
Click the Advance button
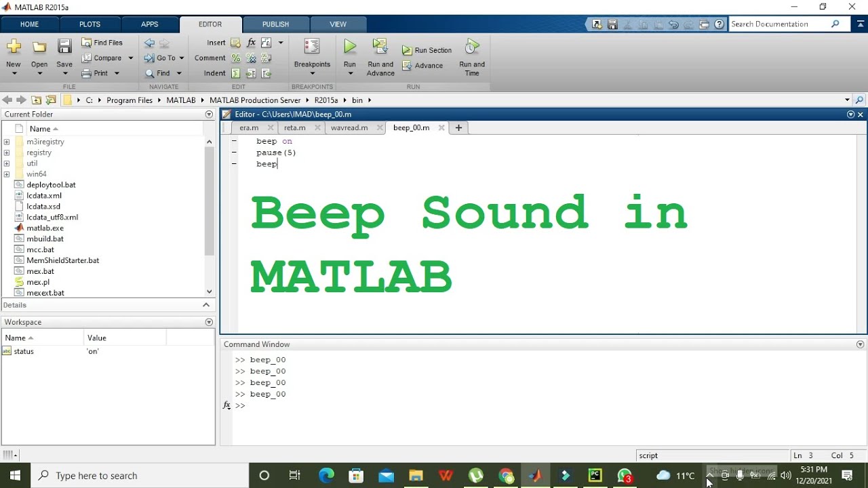coord(422,66)
